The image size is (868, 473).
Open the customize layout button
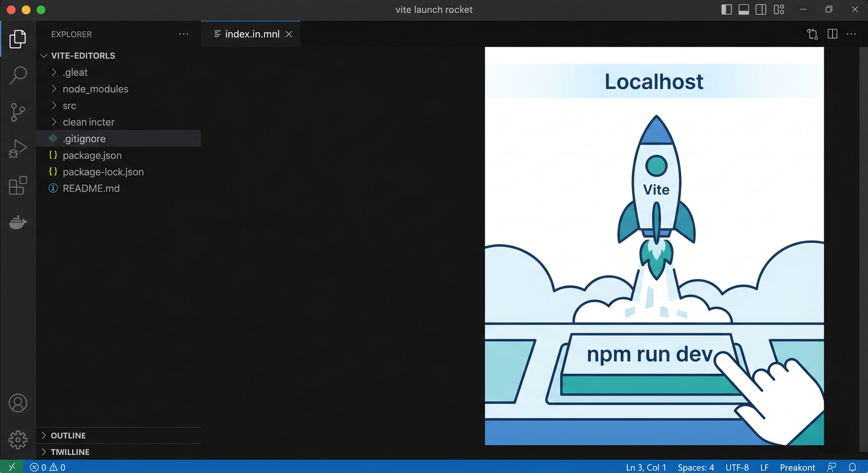tap(779, 9)
